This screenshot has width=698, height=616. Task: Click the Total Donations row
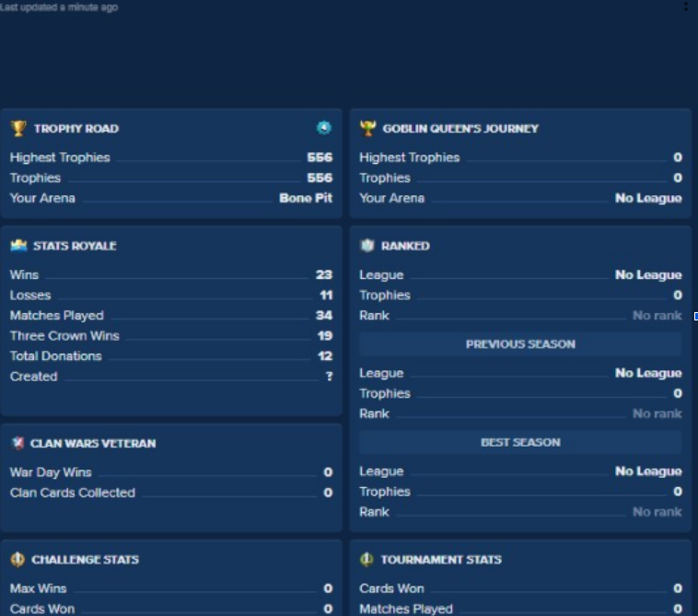coord(171,356)
